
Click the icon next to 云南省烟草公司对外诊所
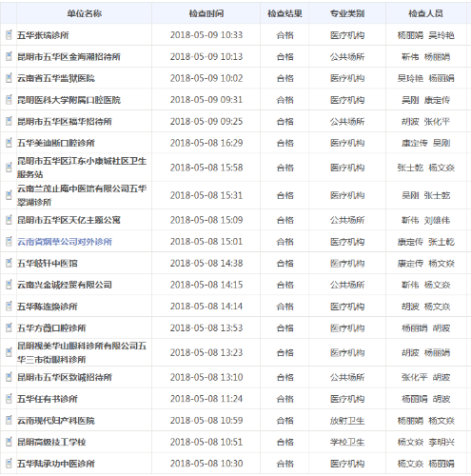point(9,242)
